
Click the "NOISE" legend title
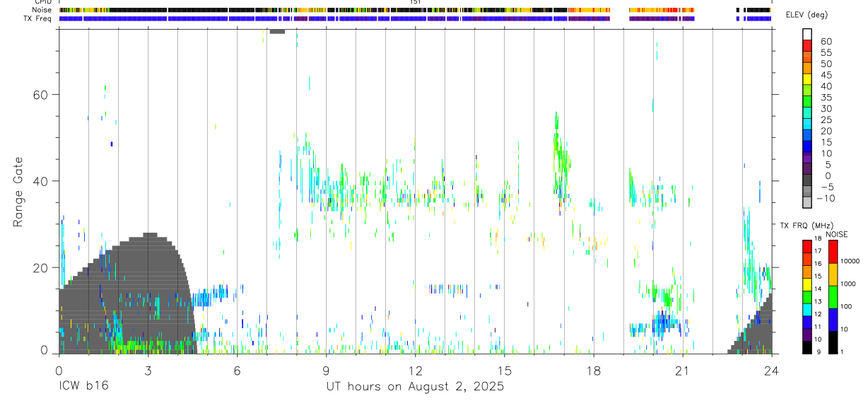pos(836,234)
